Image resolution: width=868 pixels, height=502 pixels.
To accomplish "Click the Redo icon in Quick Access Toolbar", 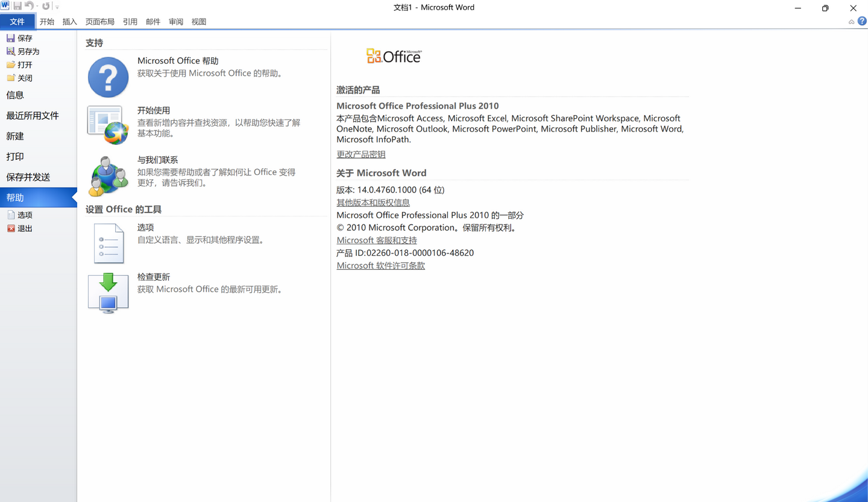I will (x=46, y=6).
